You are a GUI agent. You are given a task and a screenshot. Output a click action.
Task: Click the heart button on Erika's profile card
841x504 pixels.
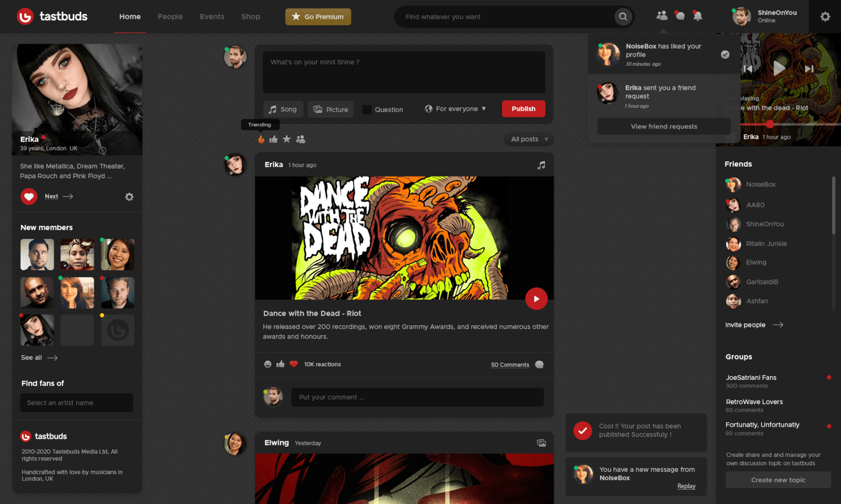[x=29, y=197]
